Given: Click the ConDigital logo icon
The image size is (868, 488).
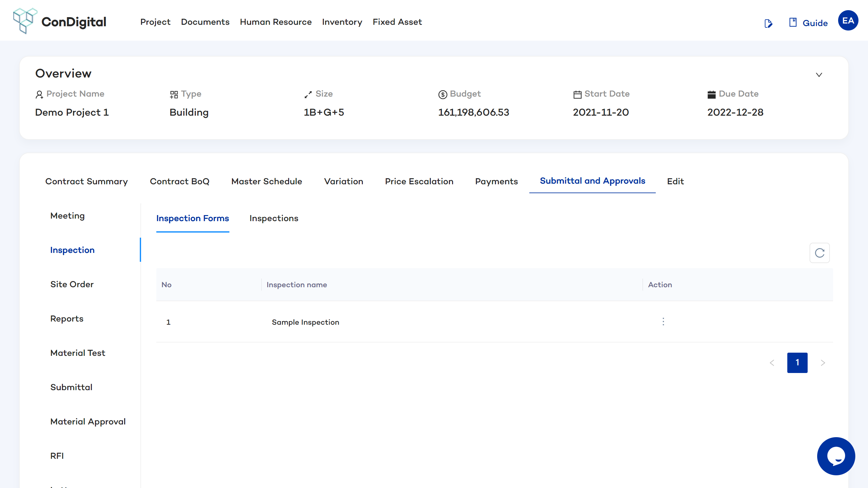Looking at the screenshot, I should 24,21.
